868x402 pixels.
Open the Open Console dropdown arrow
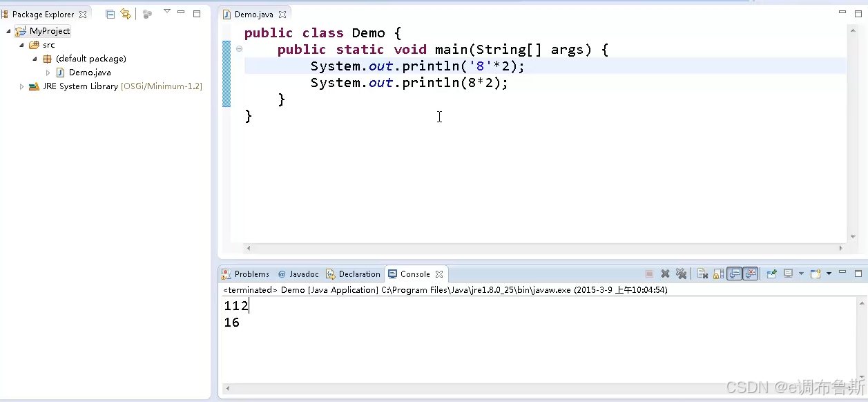[829, 274]
